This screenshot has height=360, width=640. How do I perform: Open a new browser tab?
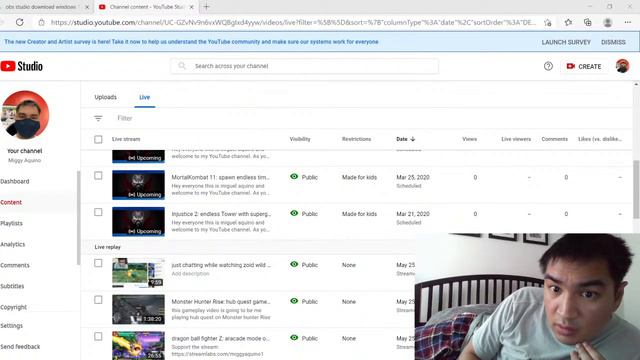click(207, 7)
